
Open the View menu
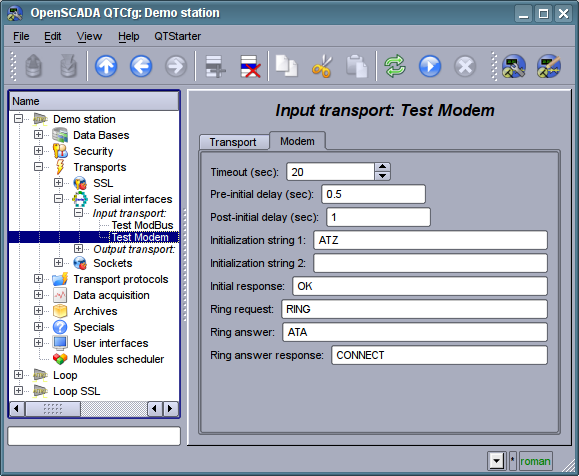[89, 36]
